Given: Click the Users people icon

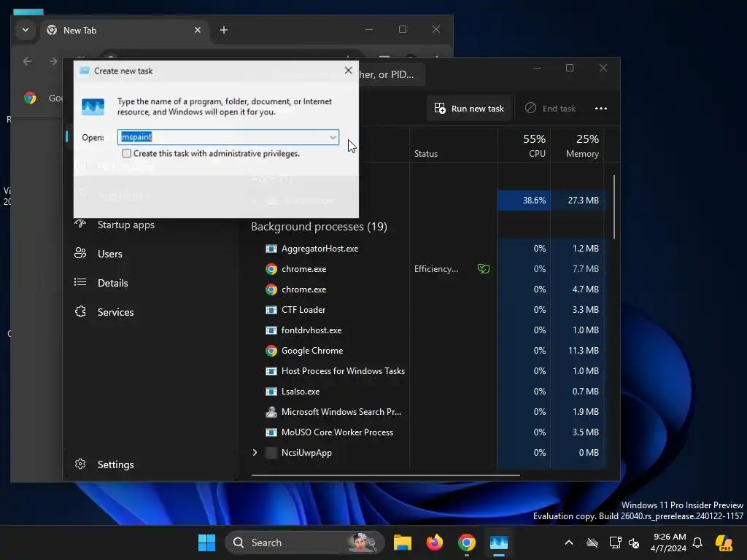Looking at the screenshot, I should pos(80,253).
